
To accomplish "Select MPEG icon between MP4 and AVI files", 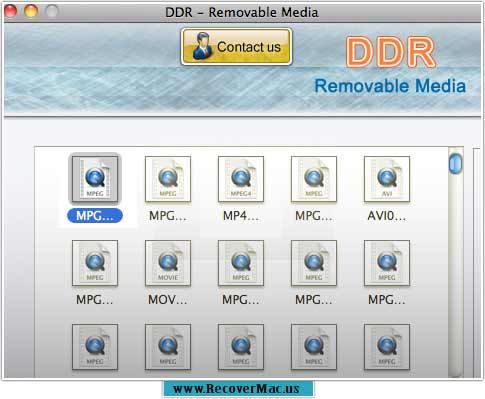I will [x=314, y=179].
